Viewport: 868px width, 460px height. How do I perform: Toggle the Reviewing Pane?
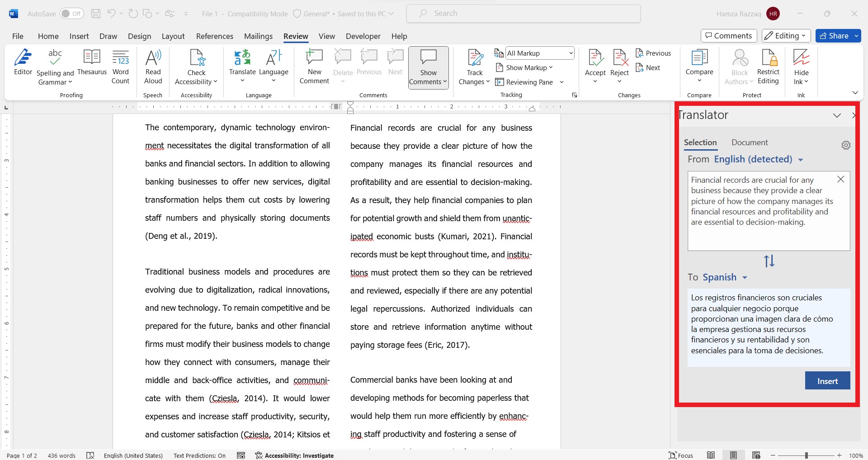(524, 82)
